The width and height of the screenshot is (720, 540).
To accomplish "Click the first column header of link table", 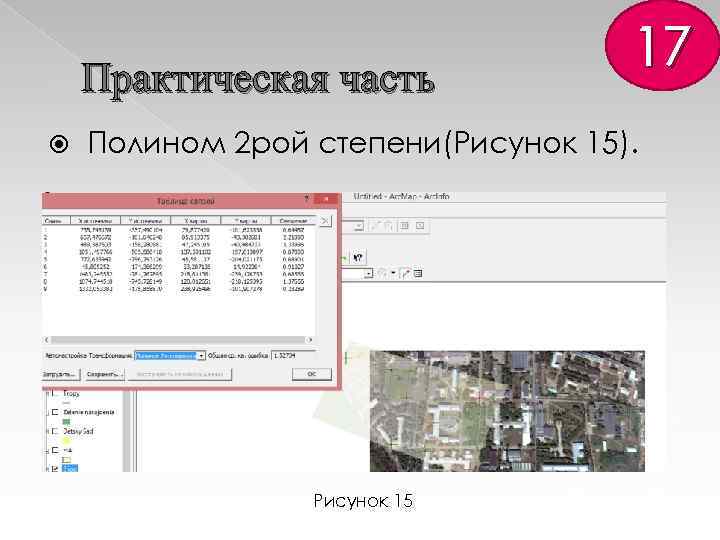I will pos(56,221).
